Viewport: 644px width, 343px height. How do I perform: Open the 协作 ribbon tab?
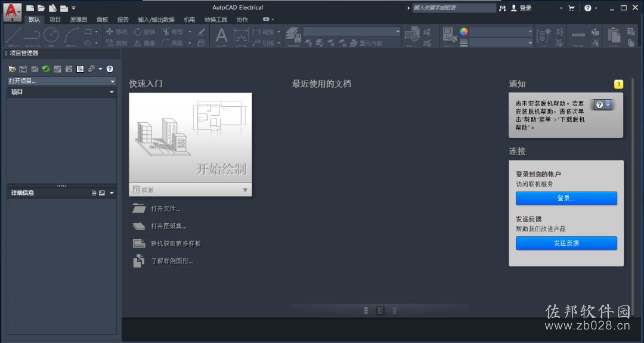pos(242,19)
